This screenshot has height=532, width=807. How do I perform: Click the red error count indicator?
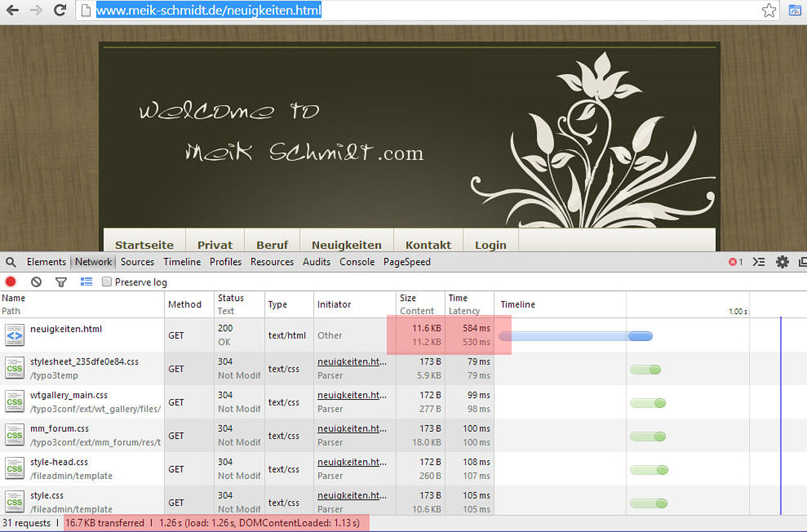click(736, 262)
